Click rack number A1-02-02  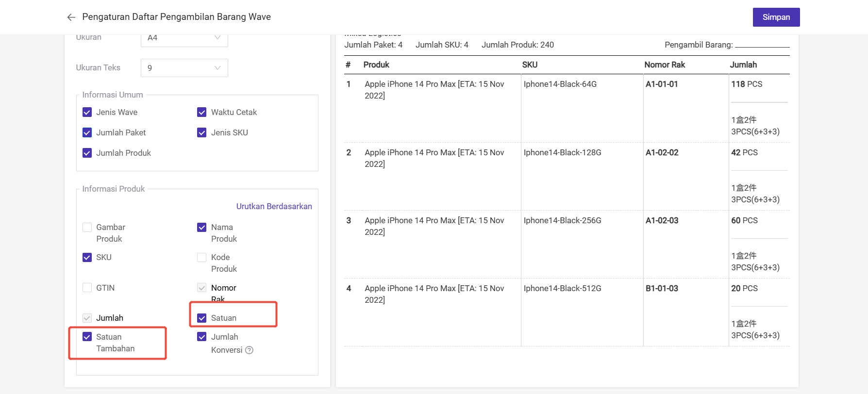(662, 152)
